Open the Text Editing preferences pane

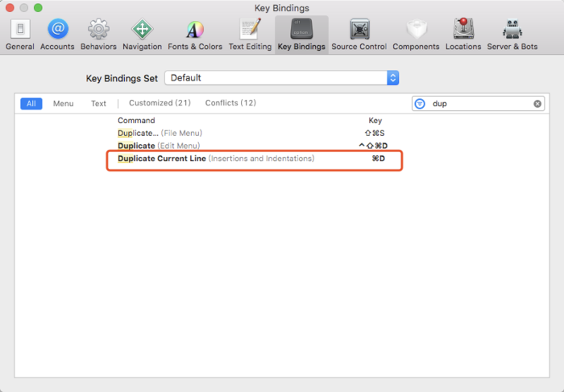250,35
